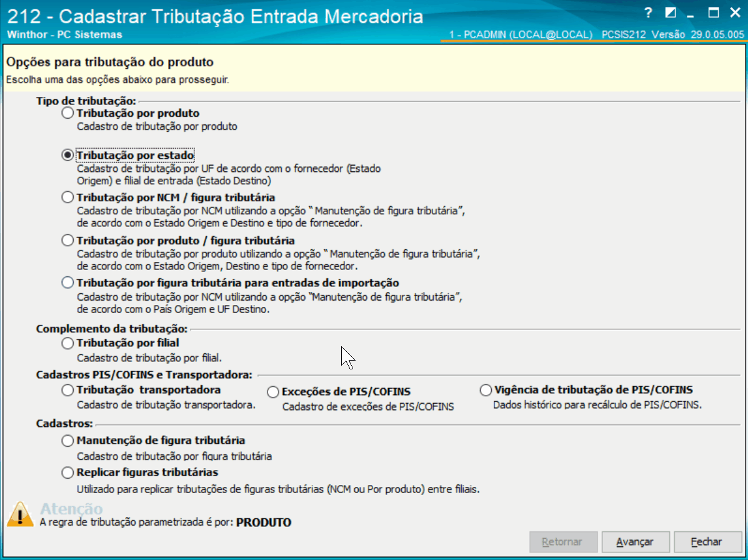This screenshot has height=560, width=748.
Task: Click the '1 - PCADMIN (LOCAL@LOCAL)' user text
Action: point(521,35)
